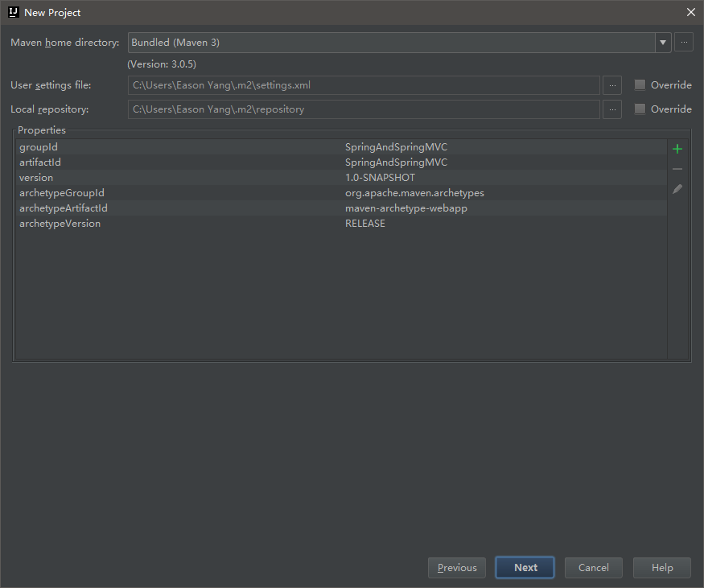Click the Local repository path field

(364, 109)
